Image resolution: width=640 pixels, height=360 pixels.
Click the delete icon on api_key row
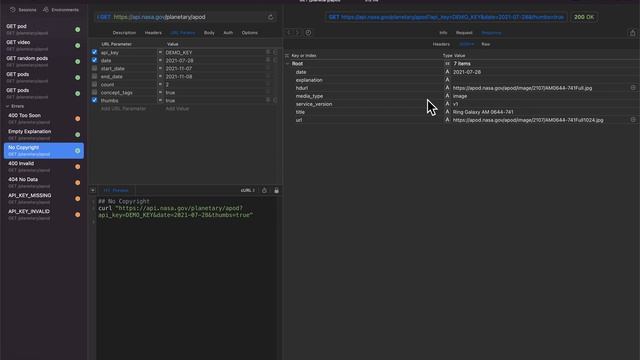point(268,52)
